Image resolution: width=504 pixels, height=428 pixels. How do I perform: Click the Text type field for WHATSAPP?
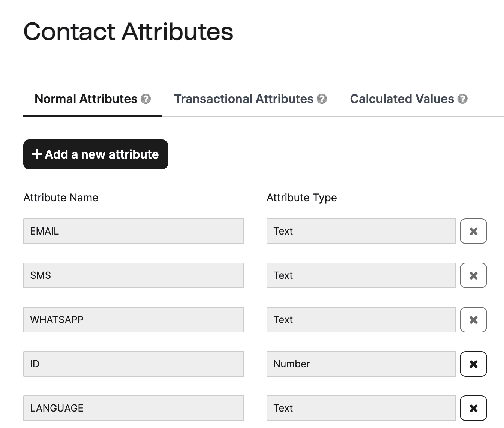click(361, 320)
